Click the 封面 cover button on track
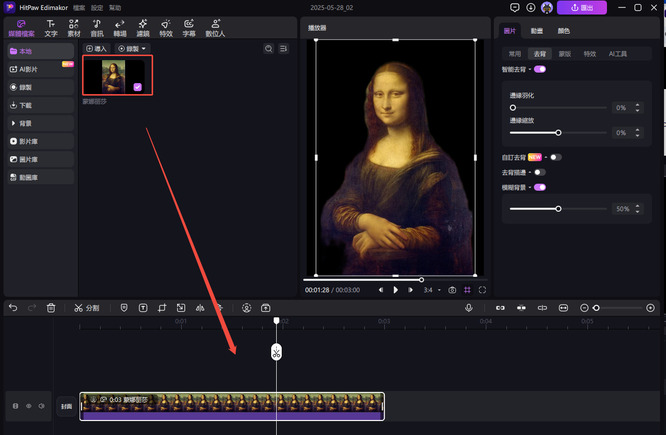This screenshot has height=435, width=666. [x=66, y=407]
